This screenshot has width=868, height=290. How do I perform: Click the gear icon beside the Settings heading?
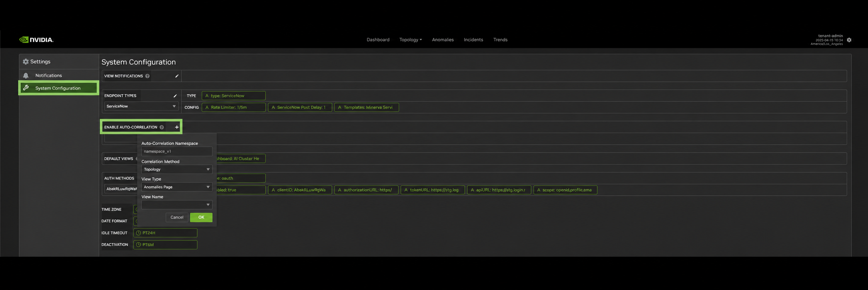click(x=26, y=62)
